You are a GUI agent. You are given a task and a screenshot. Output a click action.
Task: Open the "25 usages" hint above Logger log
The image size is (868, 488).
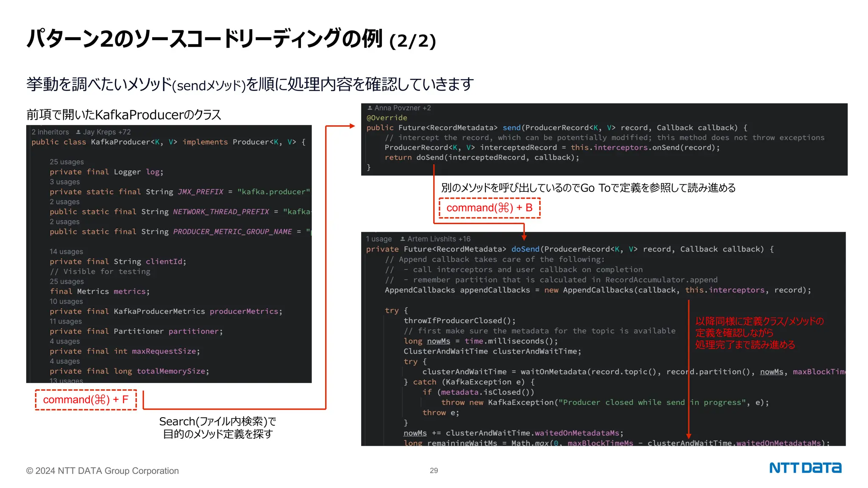pyautogui.click(x=67, y=162)
